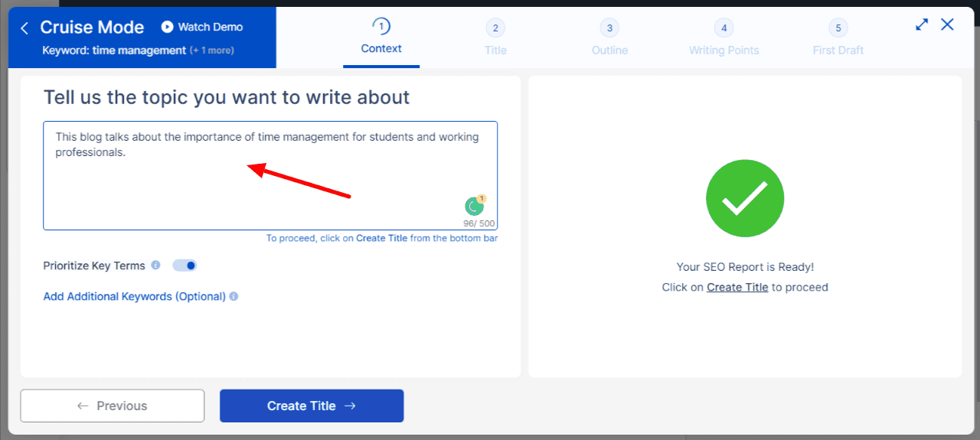The height and width of the screenshot is (440, 980).
Task: Click the step 1 circle icon
Action: click(x=381, y=27)
